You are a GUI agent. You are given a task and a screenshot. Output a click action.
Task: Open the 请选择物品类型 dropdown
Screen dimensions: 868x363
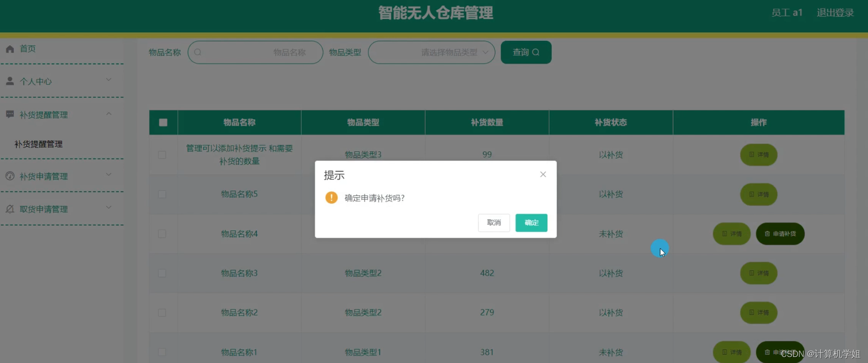431,52
